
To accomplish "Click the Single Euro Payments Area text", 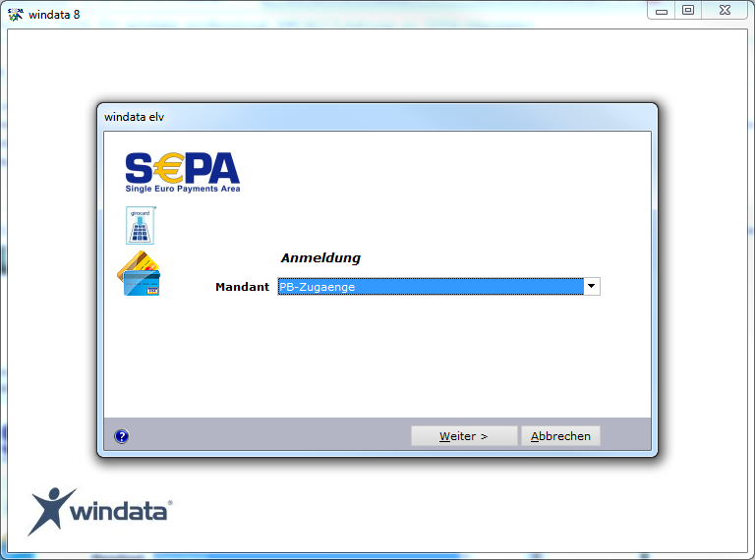I will click(x=183, y=189).
